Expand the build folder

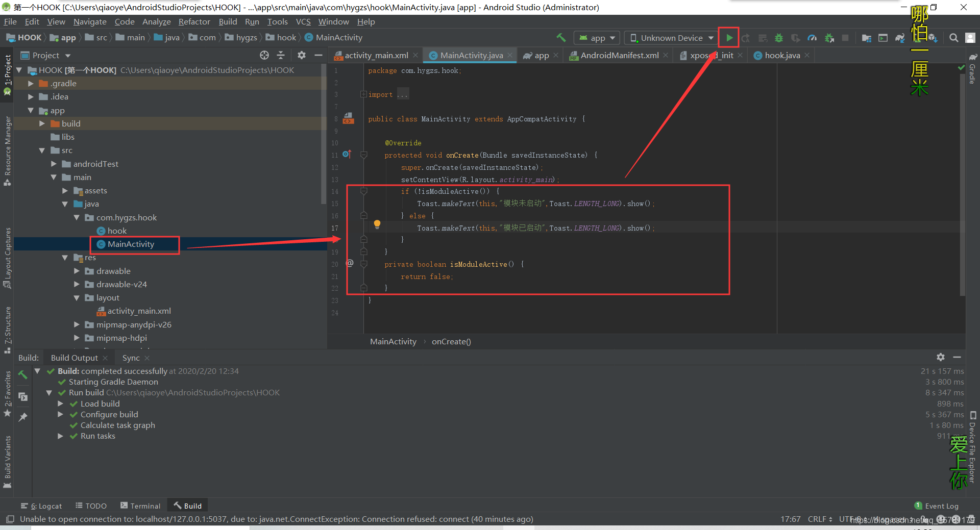tap(42, 123)
